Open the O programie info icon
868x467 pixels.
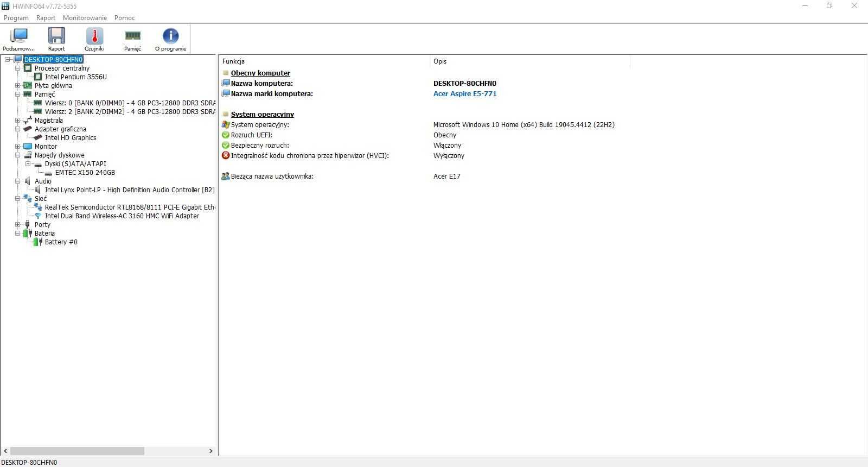click(170, 36)
